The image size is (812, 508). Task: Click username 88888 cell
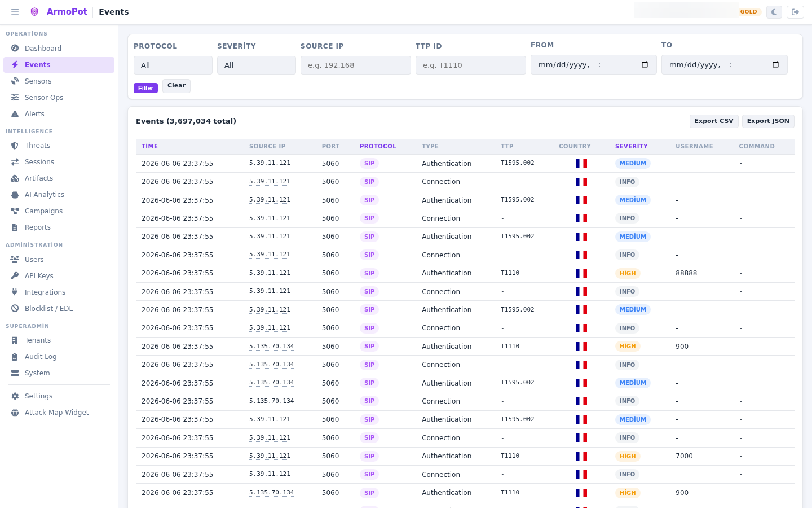tap(686, 273)
